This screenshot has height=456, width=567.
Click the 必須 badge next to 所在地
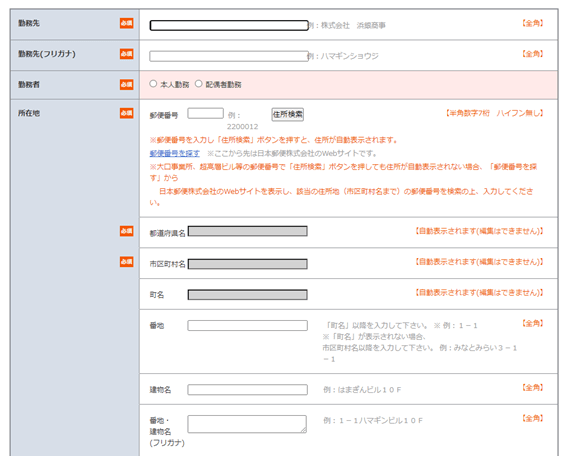tap(127, 113)
